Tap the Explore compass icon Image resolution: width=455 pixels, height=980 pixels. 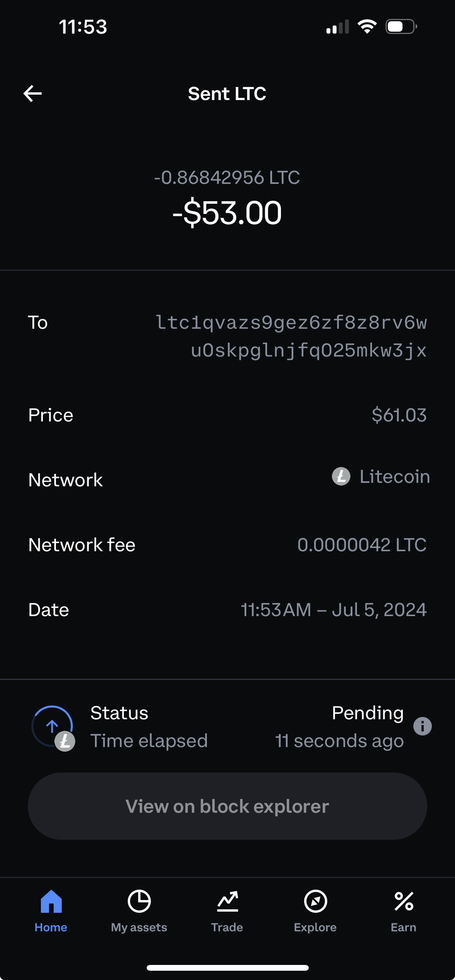[x=315, y=901]
